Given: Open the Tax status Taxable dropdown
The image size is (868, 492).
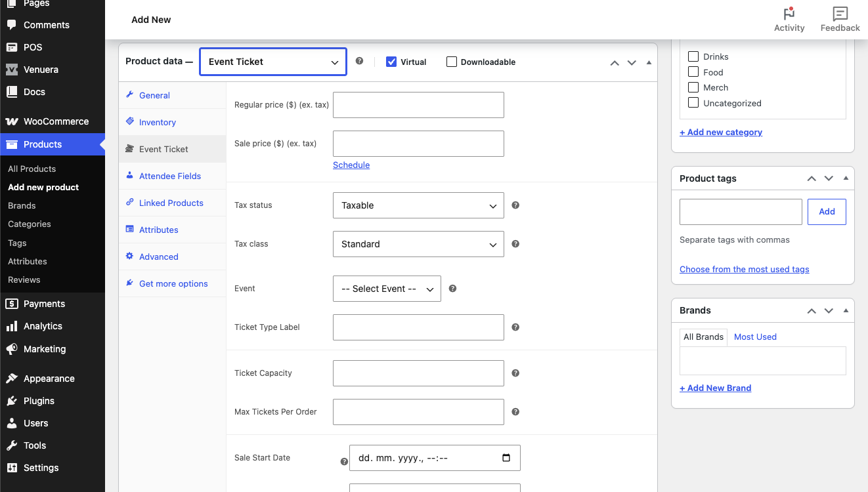Looking at the screenshot, I should point(418,205).
